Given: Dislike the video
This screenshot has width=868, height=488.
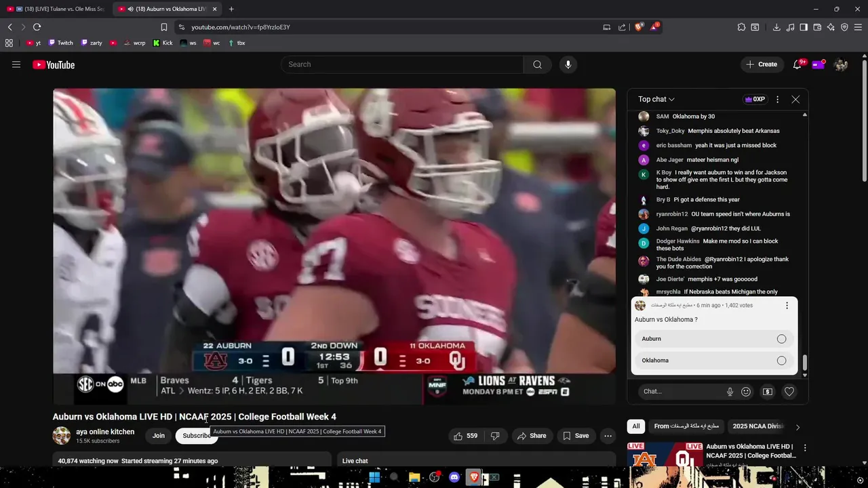Looking at the screenshot, I should pyautogui.click(x=495, y=436).
